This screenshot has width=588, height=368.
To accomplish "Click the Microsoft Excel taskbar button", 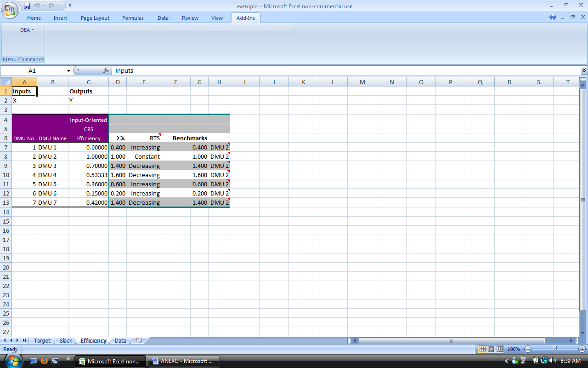I will coord(110,361).
